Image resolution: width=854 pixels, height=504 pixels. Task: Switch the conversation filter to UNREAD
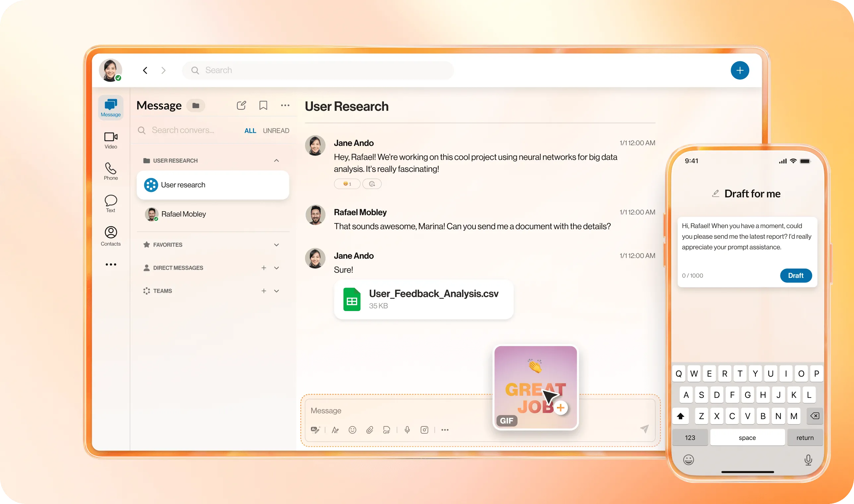point(276,130)
